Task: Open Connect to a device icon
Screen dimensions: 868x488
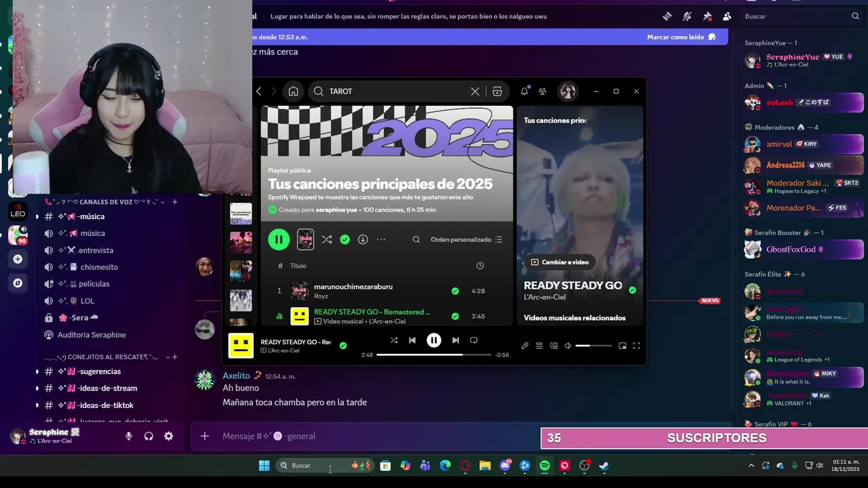Action: click(554, 346)
